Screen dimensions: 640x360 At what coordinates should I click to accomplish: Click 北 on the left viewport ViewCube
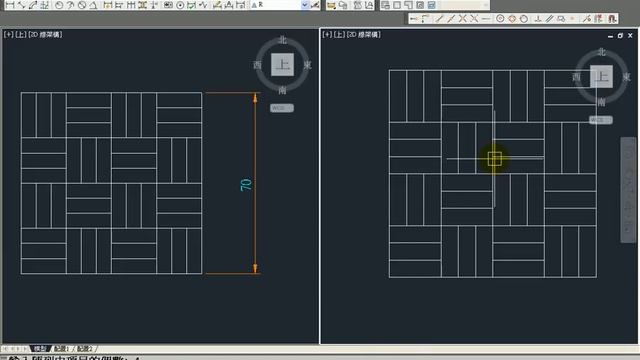tap(282, 40)
